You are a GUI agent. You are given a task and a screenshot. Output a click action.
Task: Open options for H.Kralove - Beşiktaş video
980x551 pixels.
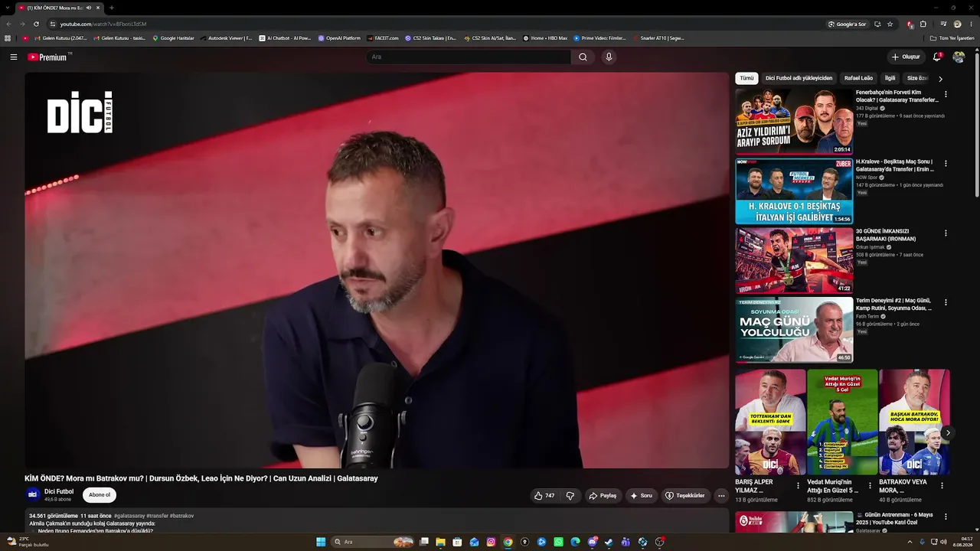tap(946, 163)
